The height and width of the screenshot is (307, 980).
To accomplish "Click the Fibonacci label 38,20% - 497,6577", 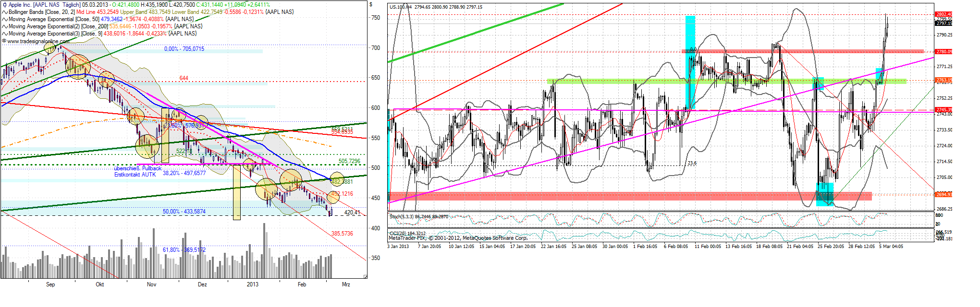I will click(x=184, y=173).
